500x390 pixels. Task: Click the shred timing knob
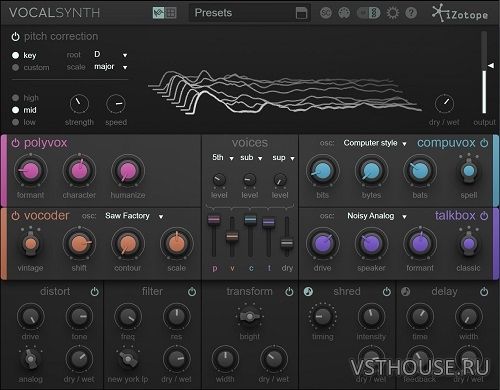(322, 316)
